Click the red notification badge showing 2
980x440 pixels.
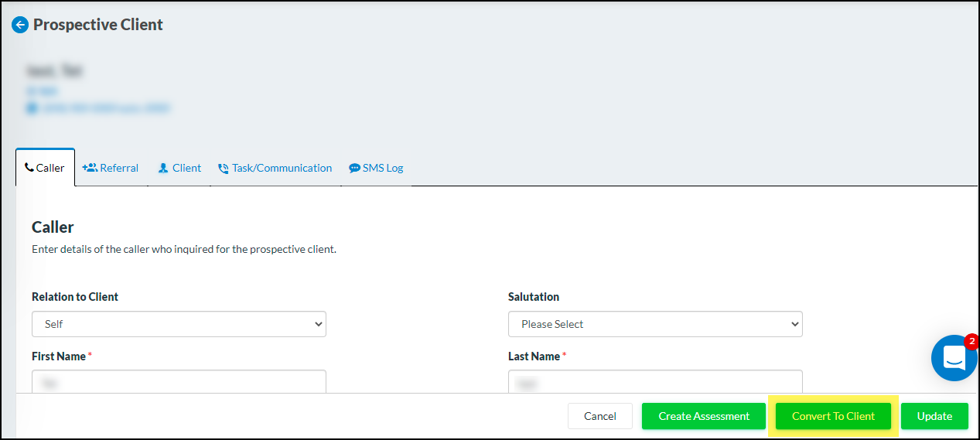[971, 342]
